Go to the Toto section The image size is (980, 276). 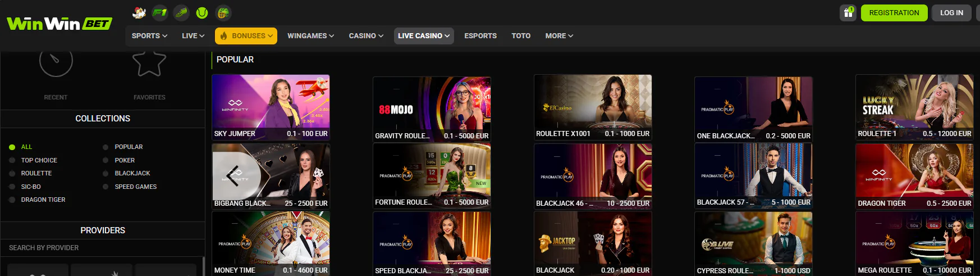click(521, 36)
